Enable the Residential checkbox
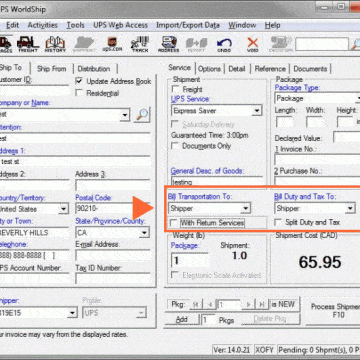 [x=79, y=93]
